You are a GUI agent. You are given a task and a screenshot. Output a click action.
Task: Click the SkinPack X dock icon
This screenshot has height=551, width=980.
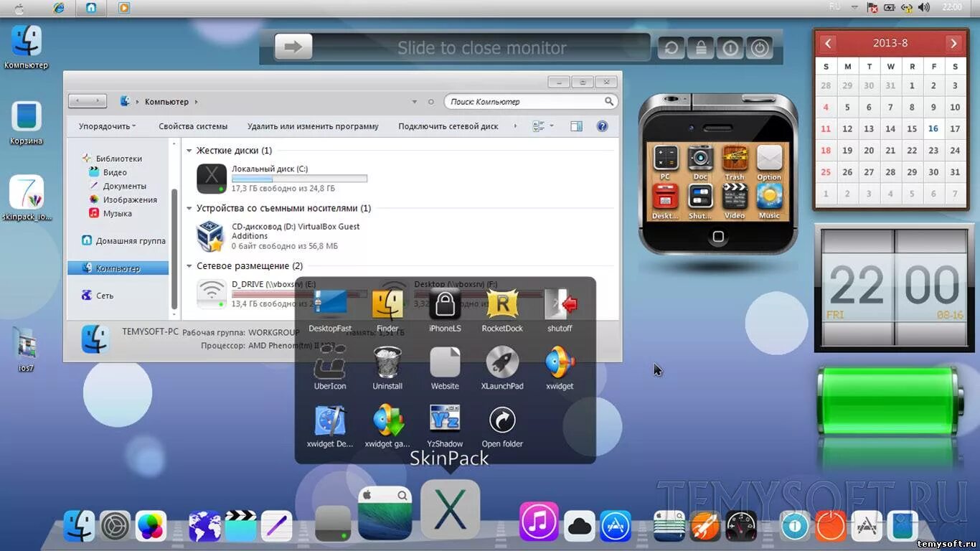[450, 509]
